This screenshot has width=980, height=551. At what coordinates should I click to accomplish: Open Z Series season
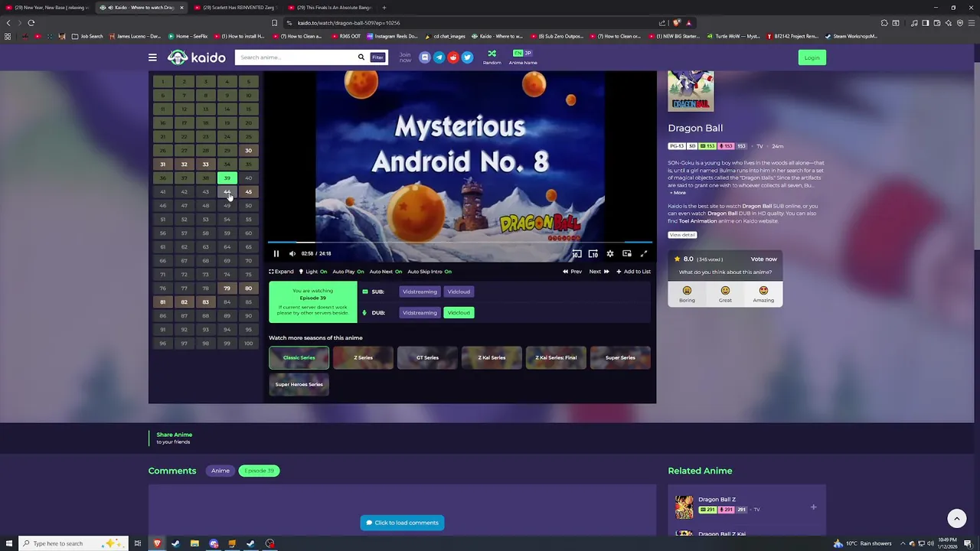363,357
